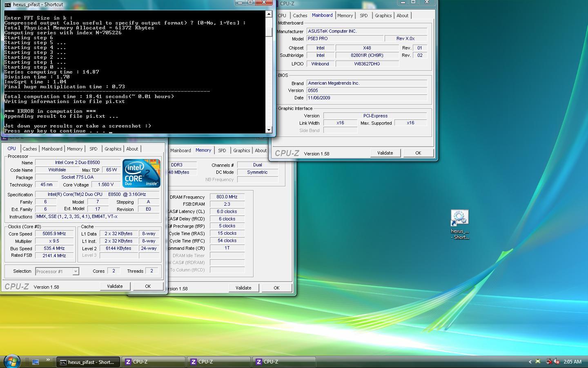Click the Core Speed value 5085.9 MHz

(x=54, y=233)
